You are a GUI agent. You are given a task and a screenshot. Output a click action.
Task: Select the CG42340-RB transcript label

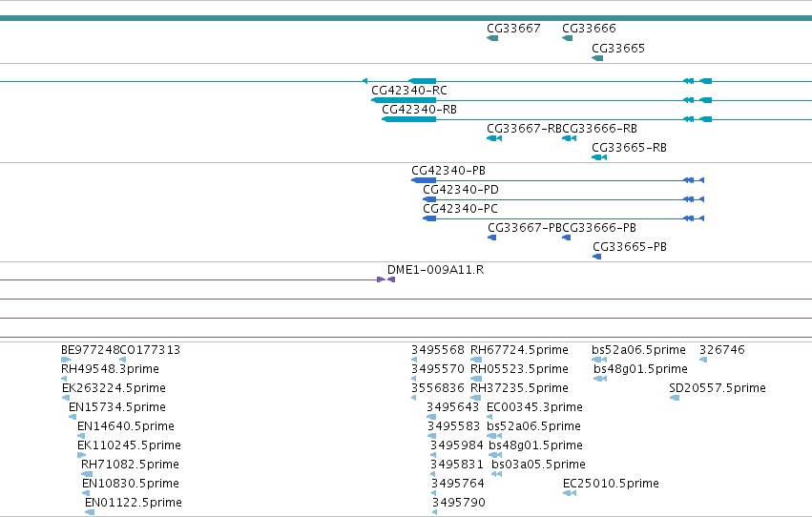[x=420, y=110]
